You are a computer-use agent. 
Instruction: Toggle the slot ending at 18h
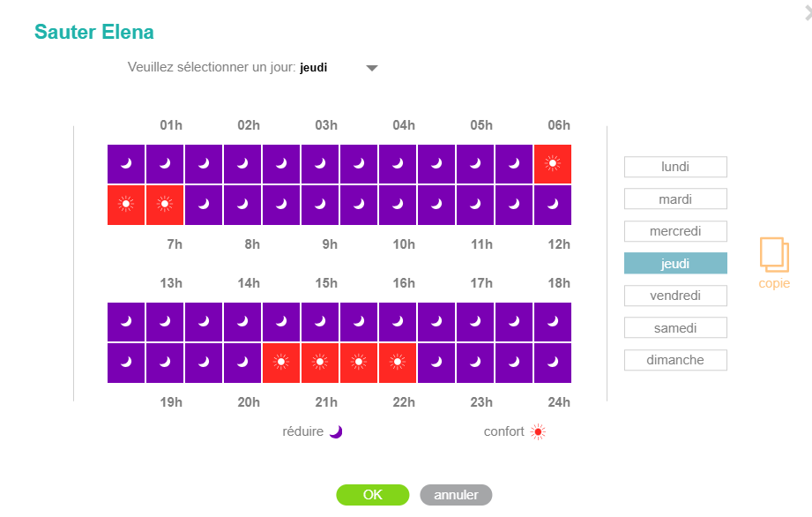point(553,322)
